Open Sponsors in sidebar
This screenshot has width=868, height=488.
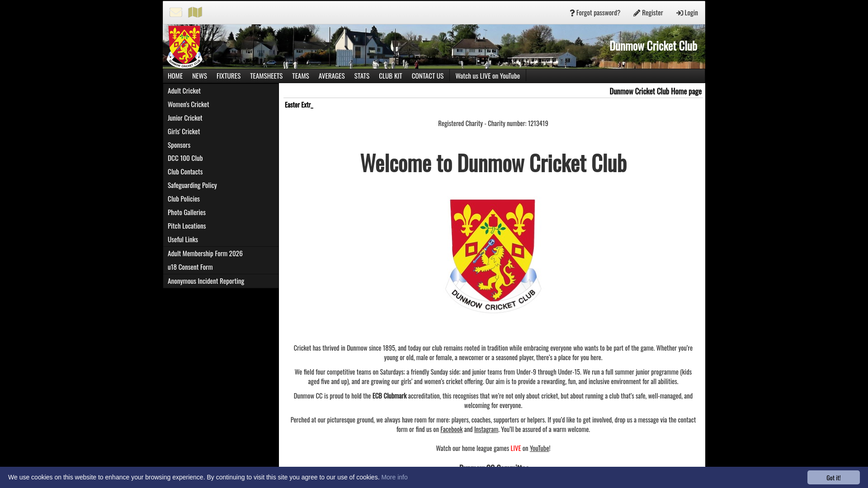[221, 145]
